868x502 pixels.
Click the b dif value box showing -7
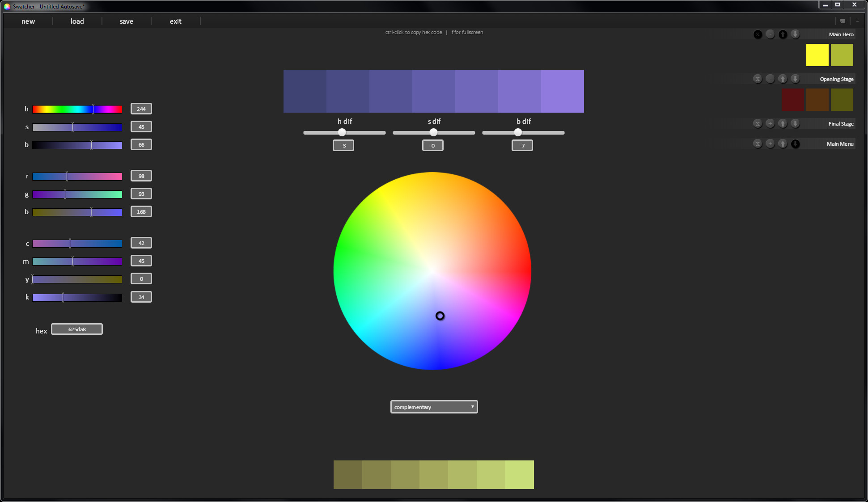pyautogui.click(x=522, y=145)
